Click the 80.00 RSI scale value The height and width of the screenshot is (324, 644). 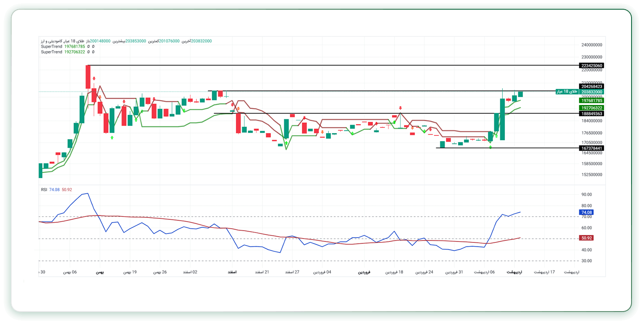click(586, 206)
